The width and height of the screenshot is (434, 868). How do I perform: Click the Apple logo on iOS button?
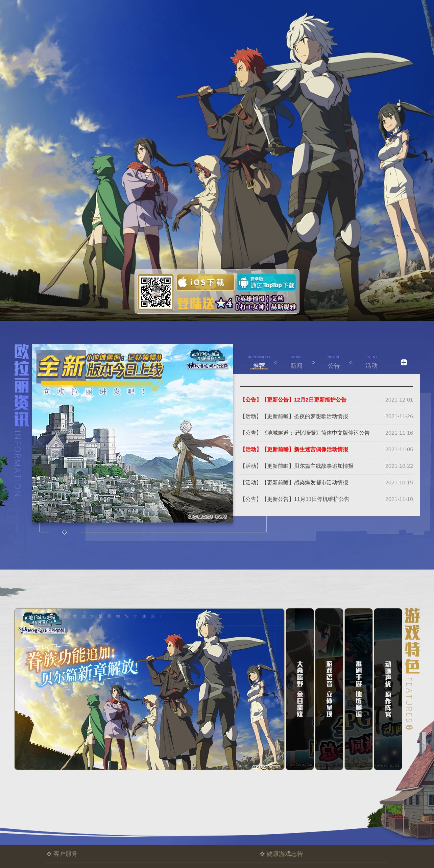(183, 282)
